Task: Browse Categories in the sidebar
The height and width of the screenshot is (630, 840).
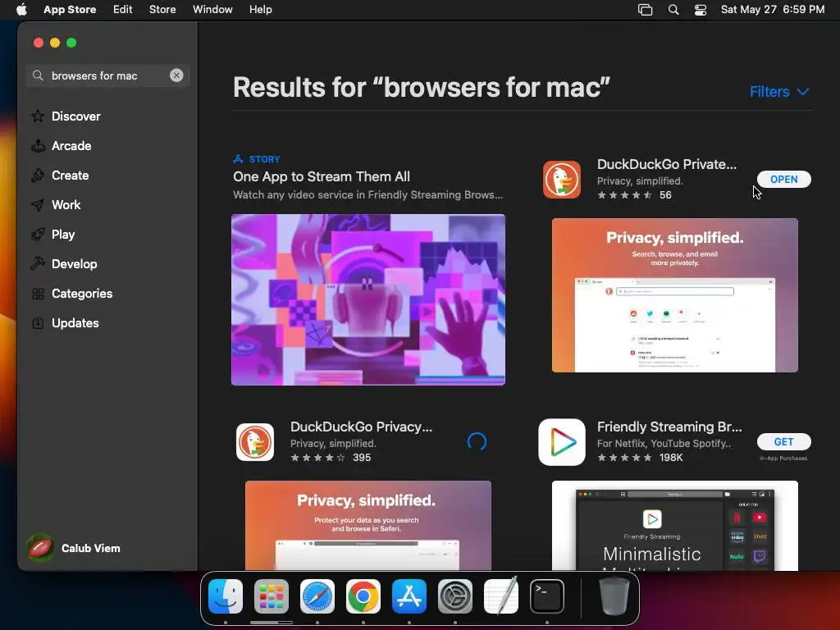Action: (x=81, y=294)
